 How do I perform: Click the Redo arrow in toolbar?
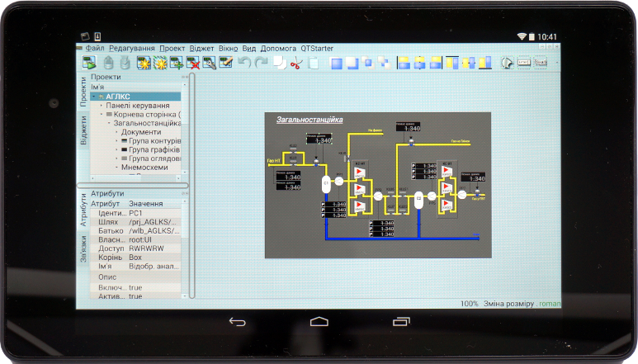coord(260,63)
